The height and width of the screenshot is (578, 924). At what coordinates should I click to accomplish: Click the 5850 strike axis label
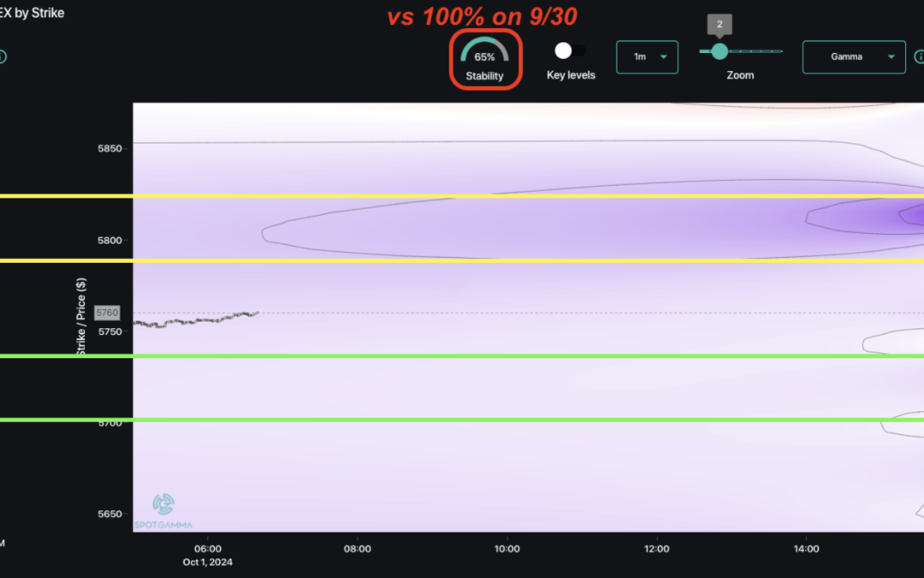click(x=110, y=148)
